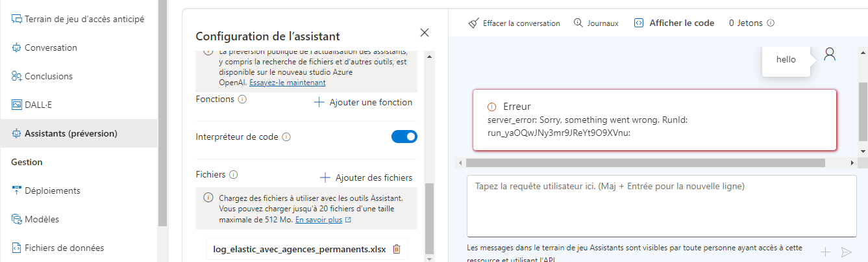
Task: Click the chat vertical scrollbar
Action: click(863, 111)
